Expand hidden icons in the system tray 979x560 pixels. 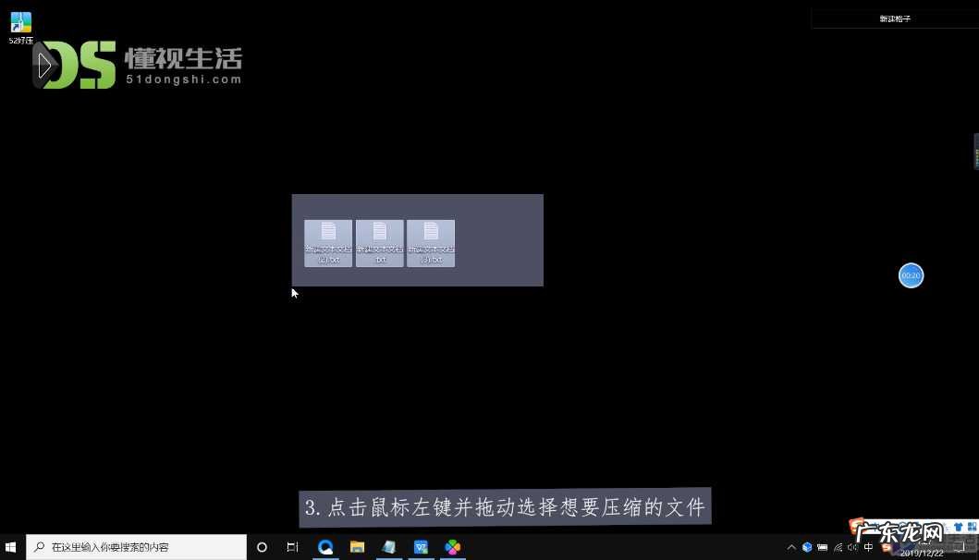pyautogui.click(x=791, y=547)
